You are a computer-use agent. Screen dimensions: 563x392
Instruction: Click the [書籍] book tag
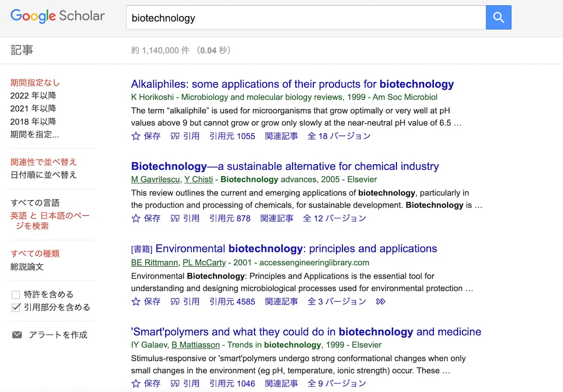[142, 249]
